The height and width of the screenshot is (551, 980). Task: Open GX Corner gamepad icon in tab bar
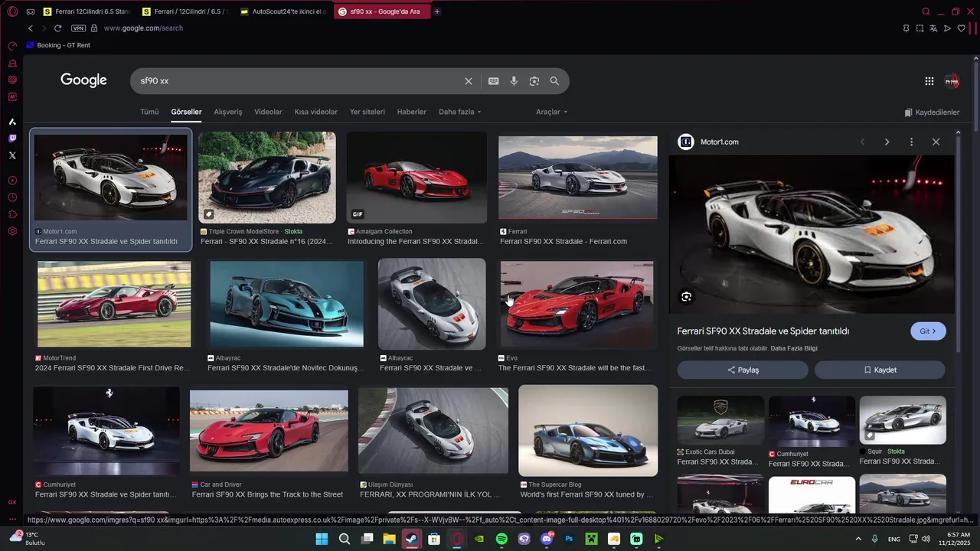[x=31, y=11]
